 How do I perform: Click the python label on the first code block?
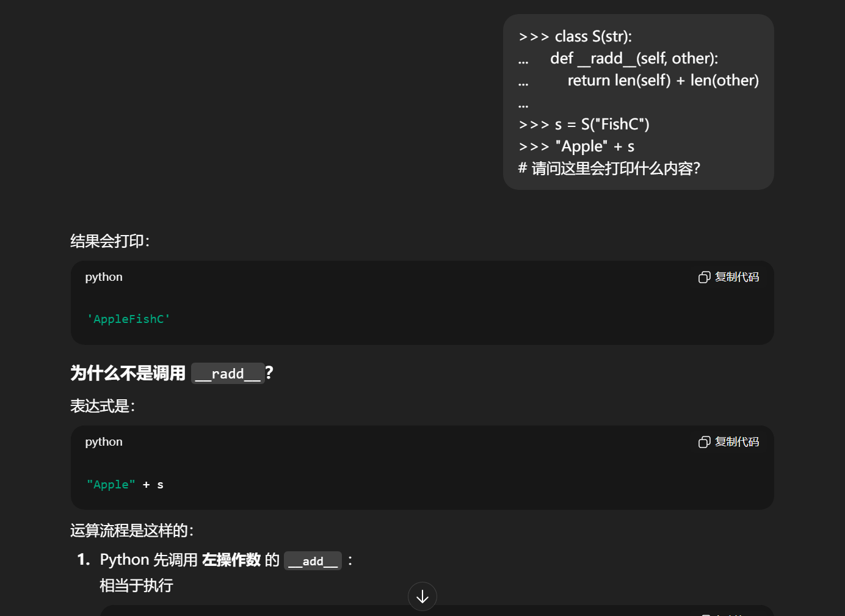[103, 277]
